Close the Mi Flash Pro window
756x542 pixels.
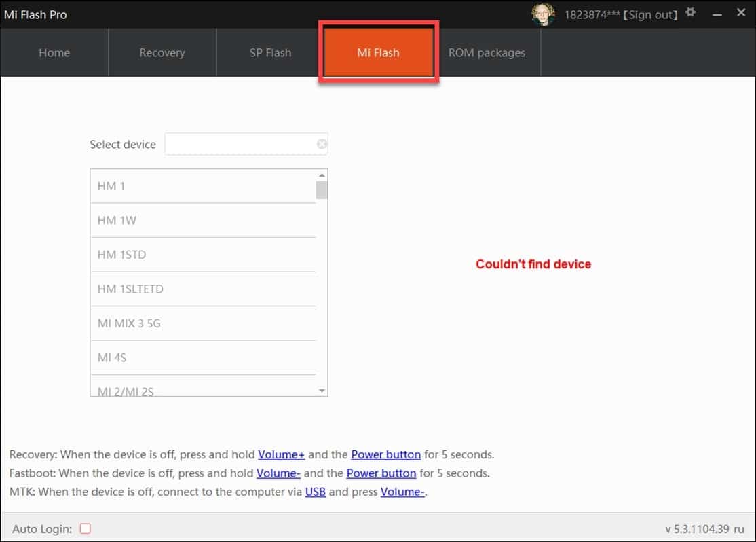pos(741,12)
